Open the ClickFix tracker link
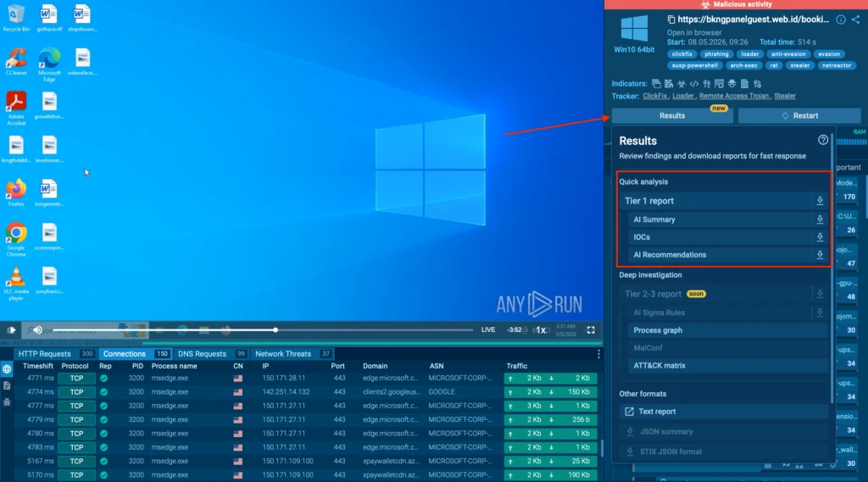 pos(655,97)
